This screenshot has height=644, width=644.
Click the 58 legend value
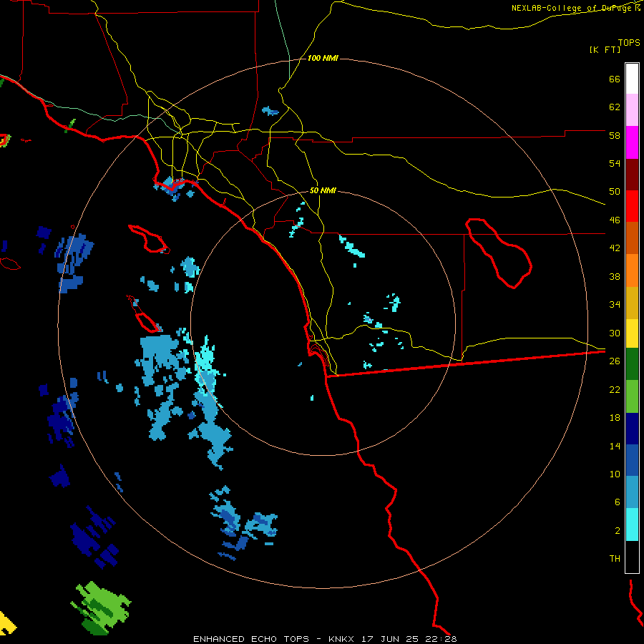[615, 135]
